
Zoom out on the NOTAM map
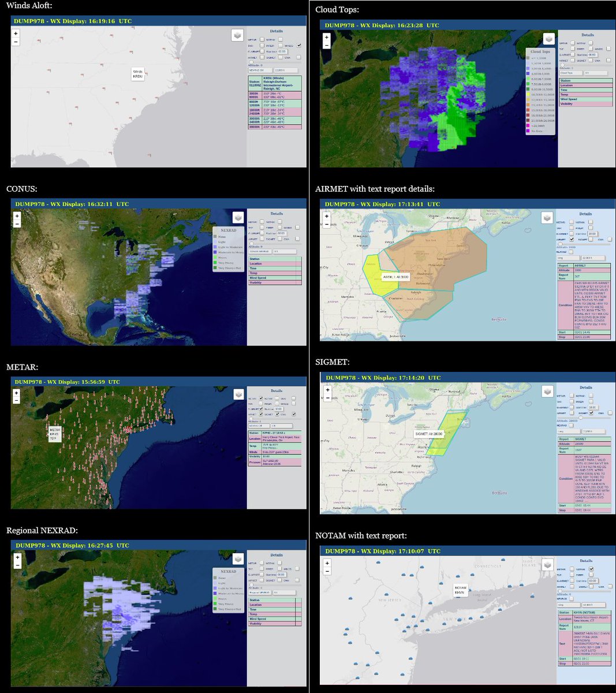point(327,571)
